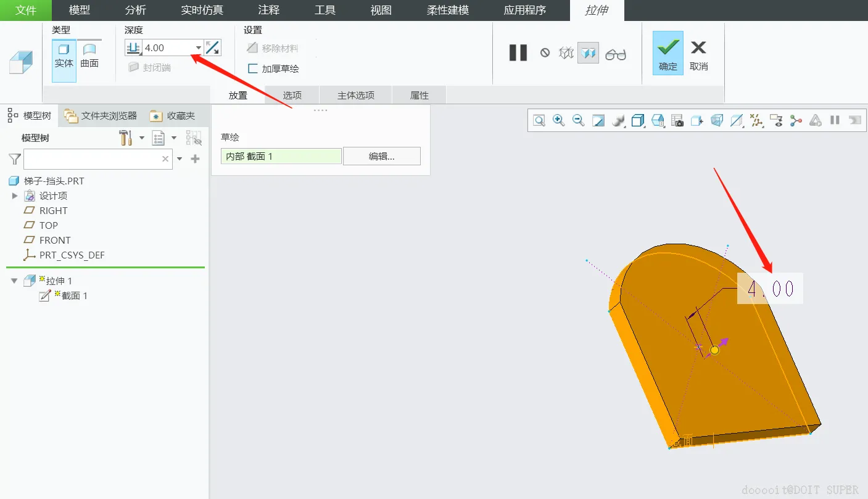Select the no-preview mode icon
The image size is (868, 499).
coord(545,53)
